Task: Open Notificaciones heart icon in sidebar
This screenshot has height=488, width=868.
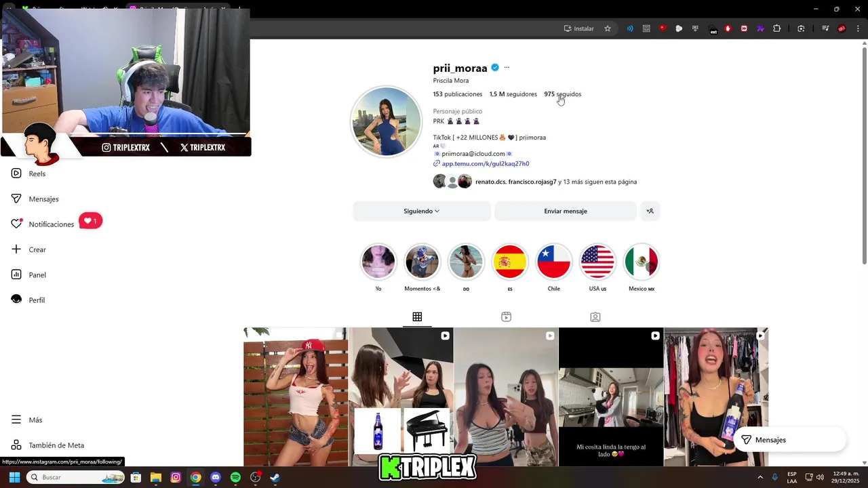Action: pos(16,224)
